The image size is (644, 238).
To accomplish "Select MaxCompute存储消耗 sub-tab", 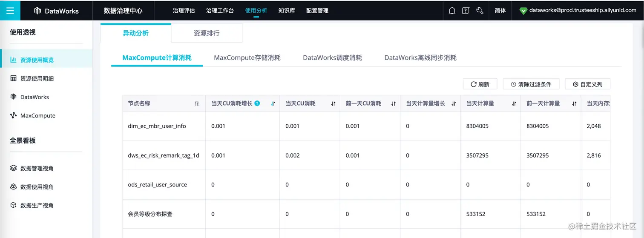I will pyautogui.click(x=247, y=57).
